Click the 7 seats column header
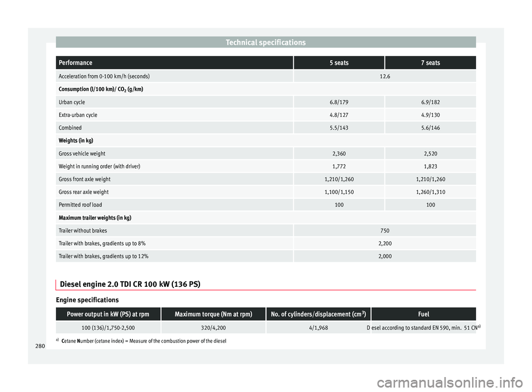Image resolution: width=532 pixels, height=392 pixels. tap(430, 63)
